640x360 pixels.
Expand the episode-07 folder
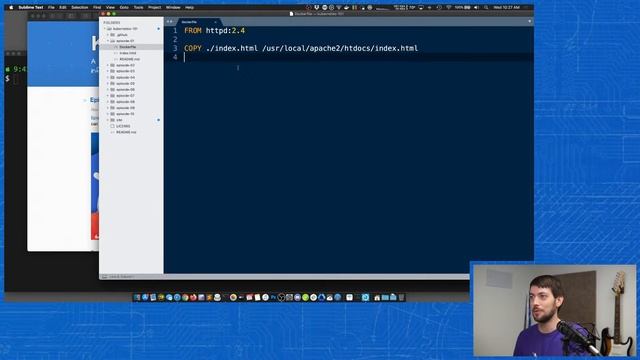click(108, 96)
